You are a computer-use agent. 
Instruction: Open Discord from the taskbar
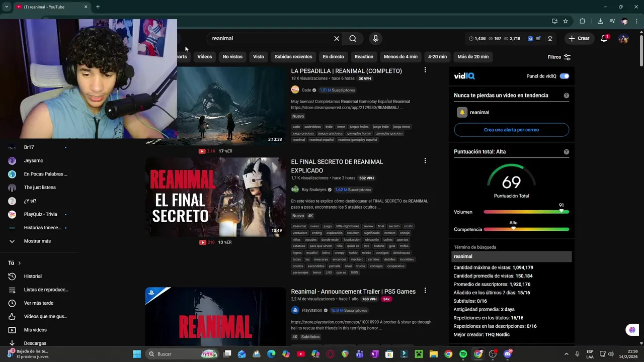(x=508, y=354)
